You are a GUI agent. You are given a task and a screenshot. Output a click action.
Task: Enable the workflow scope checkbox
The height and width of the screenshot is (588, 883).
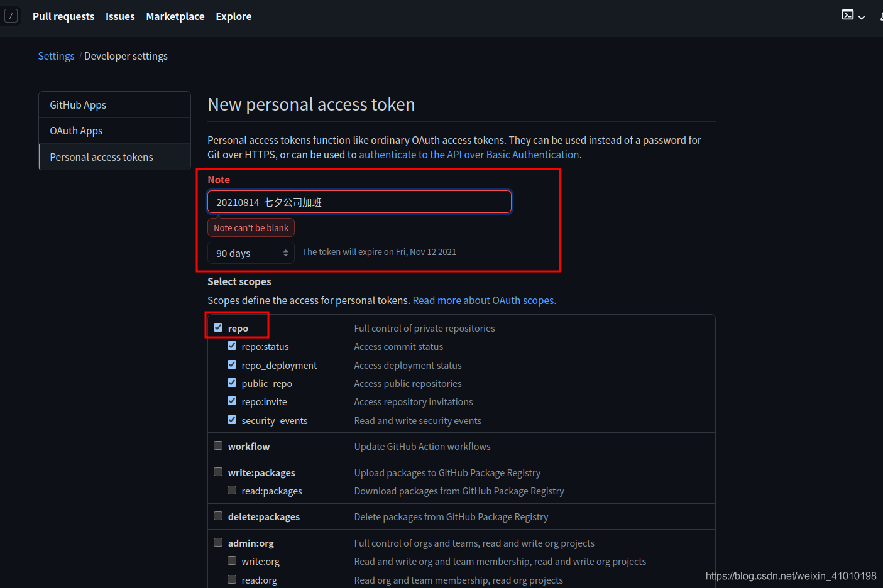tap(218, 445)
